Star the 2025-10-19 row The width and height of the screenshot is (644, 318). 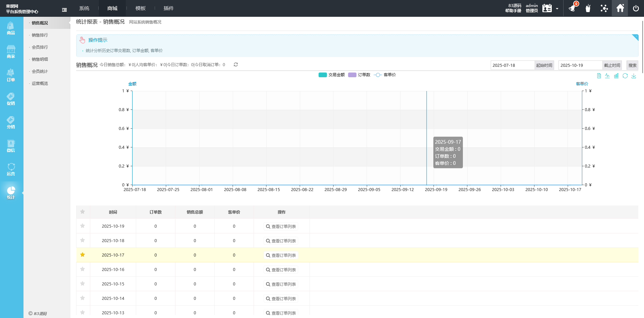coord(83,226)
